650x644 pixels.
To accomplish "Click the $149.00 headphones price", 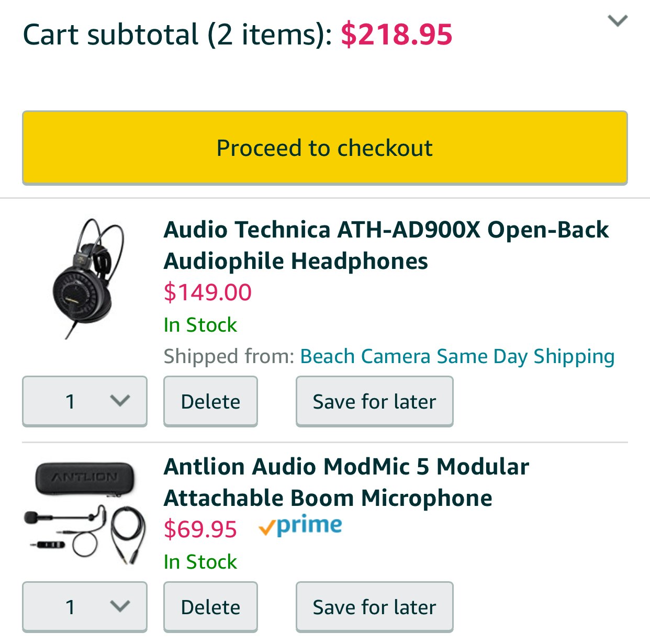I will pos(207,292).
